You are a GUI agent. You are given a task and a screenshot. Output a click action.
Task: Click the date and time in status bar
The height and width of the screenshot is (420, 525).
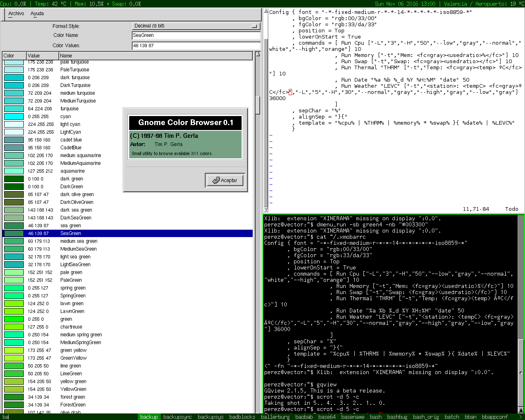point(405,4)
